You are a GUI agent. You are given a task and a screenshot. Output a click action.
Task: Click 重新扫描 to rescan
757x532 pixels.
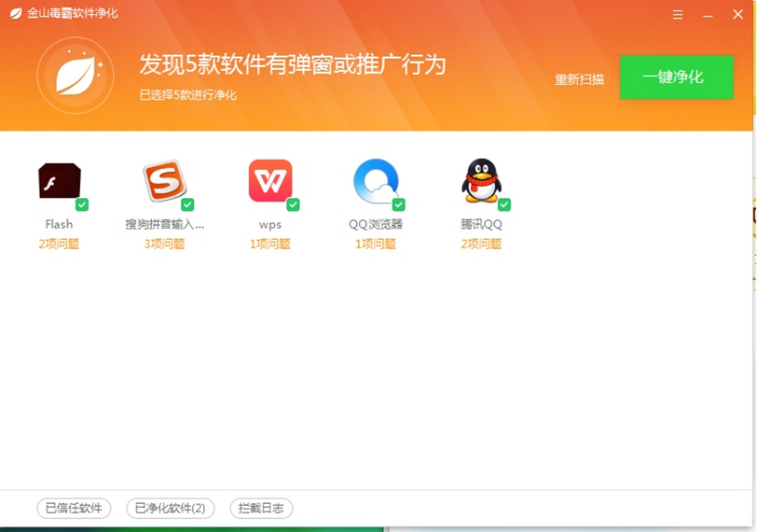tap(579, 80)
